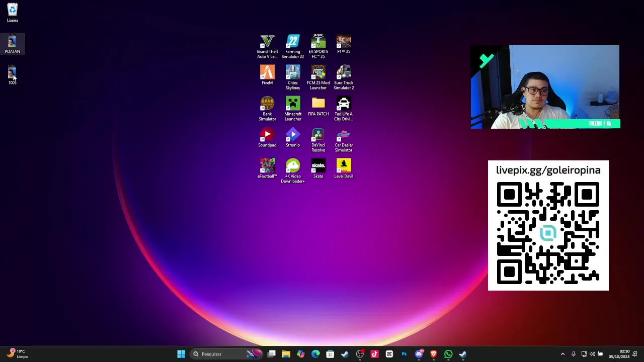The width and height of the screenshot is (644, 362).
Task: Open Microsoft Store from the taskbar
Action: (x=330, y=354)
